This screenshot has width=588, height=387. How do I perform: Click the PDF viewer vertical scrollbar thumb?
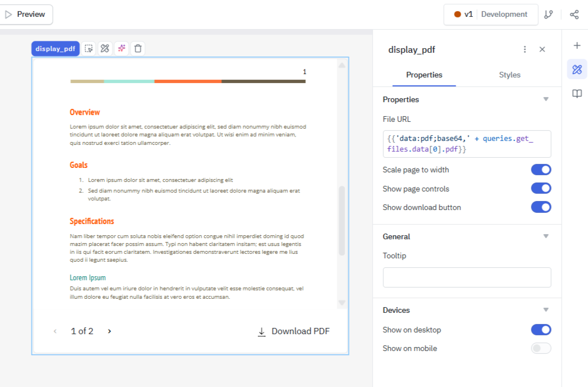(342, 220)
